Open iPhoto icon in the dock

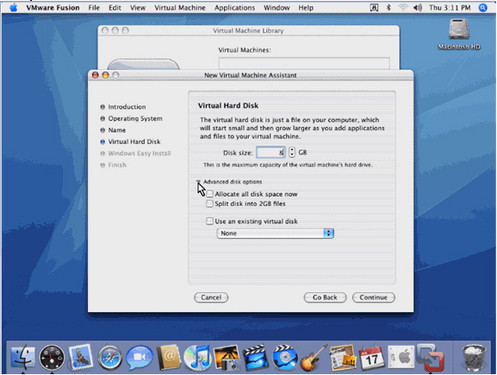tap(227, 357)
